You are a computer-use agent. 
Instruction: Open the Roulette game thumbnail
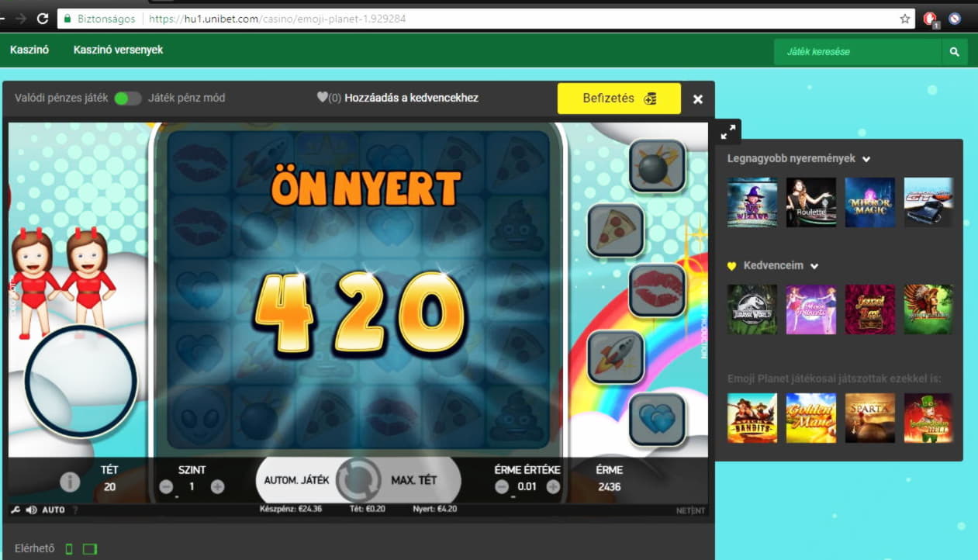[811, 202]
